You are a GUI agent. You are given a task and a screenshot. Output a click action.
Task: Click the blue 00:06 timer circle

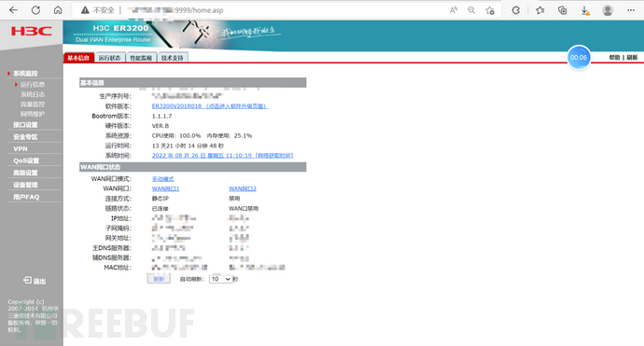coord(579,58)
